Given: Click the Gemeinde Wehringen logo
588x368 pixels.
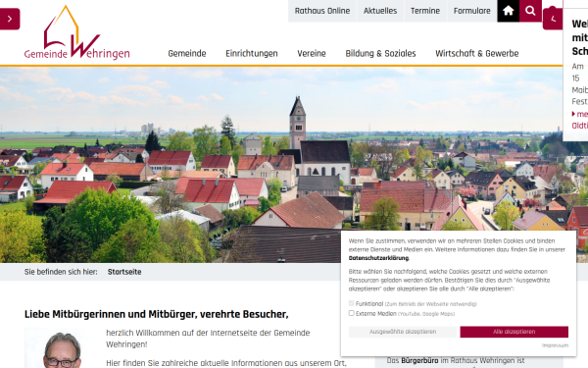Looking at the screenshot, I should point(76,32).
